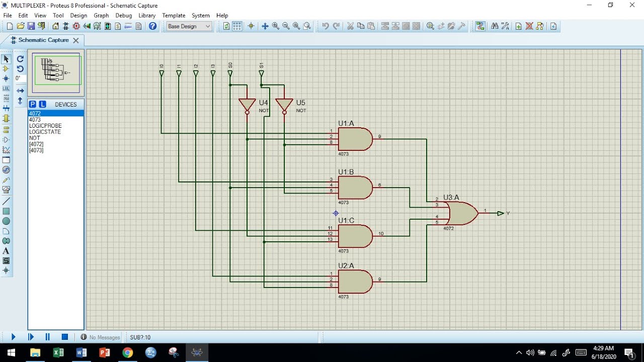The width and height of the screenshot is (644, 362).
Task: Select the Buses Mode tool
Action: 6,108
